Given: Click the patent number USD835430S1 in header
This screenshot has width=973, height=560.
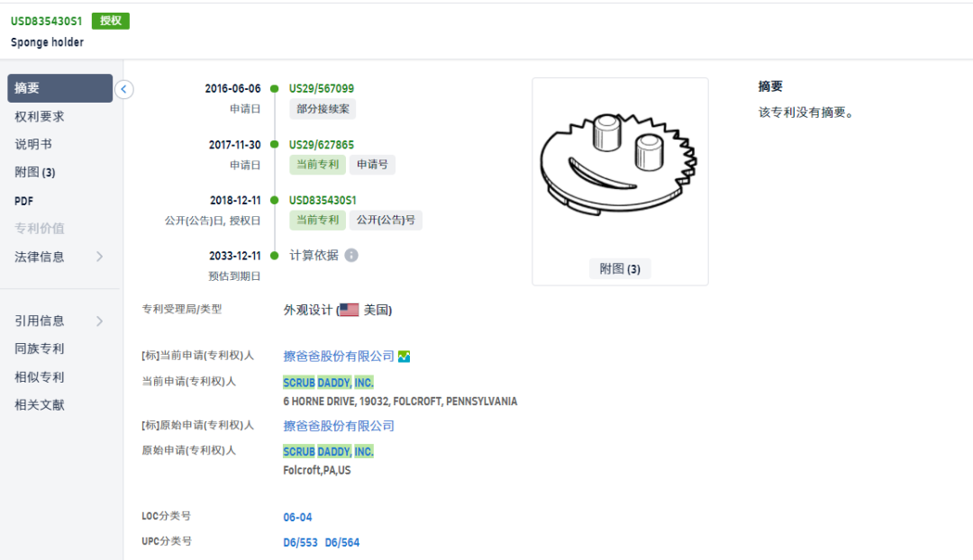Looking at the screenshot, I should tap(47, 21).
